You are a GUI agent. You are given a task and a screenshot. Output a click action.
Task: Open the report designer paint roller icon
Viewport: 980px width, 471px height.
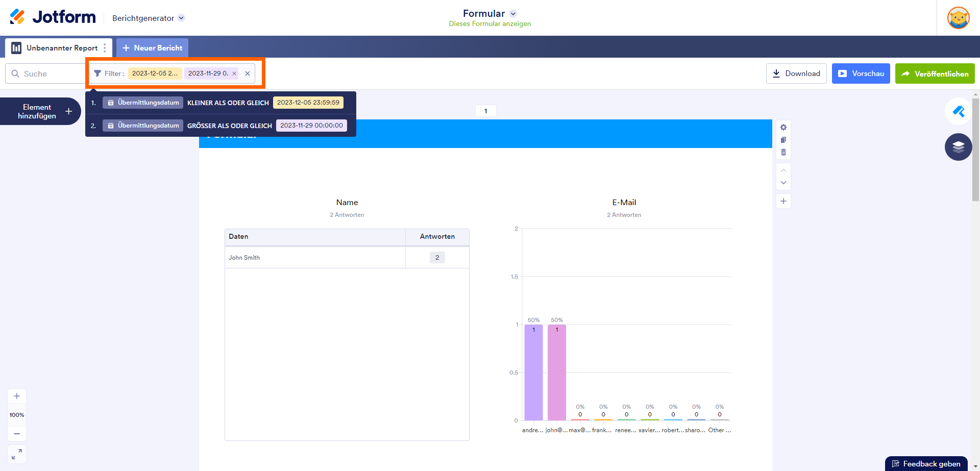[x=958, y=111]
